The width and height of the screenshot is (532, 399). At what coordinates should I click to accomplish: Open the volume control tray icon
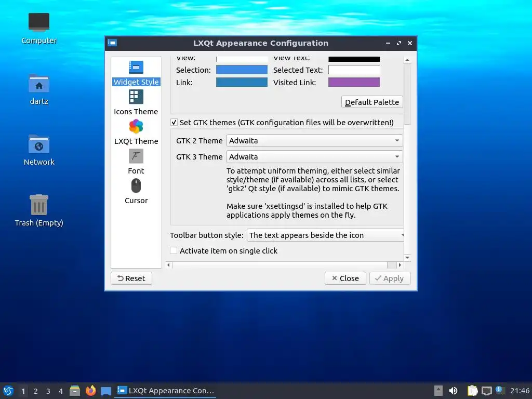pyautogui.click(x=453, y=391)
